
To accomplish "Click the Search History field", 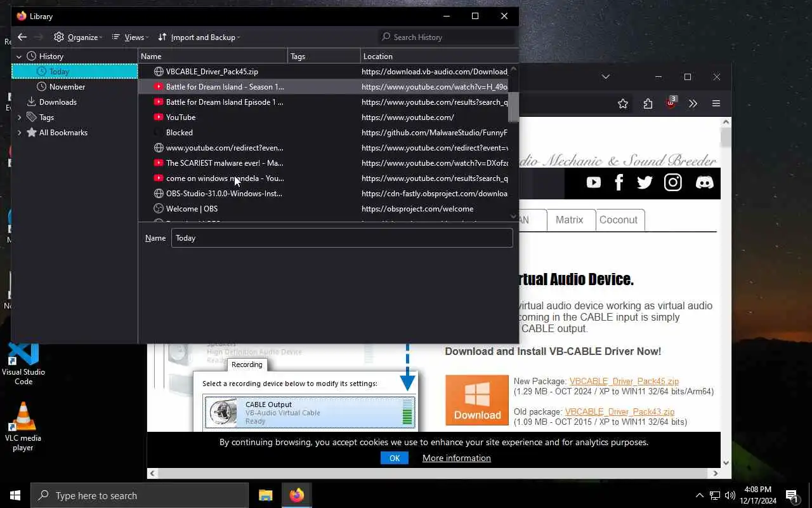I will [447, 37].
